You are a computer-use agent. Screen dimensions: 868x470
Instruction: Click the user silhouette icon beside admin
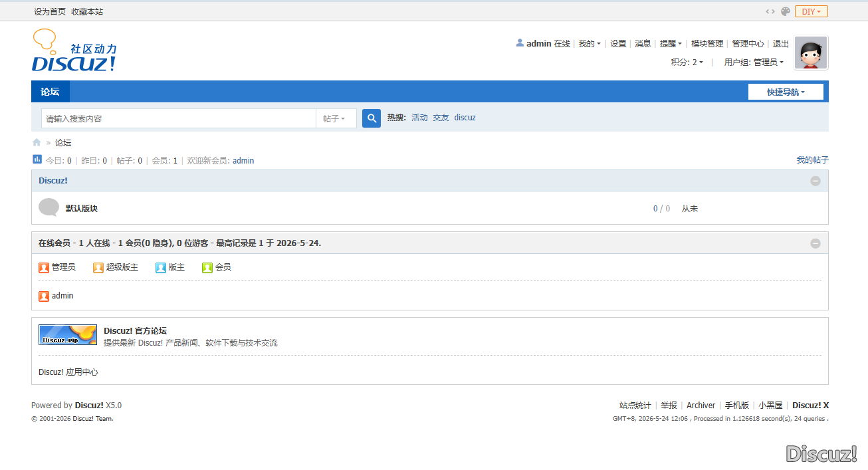[x=520, y=43]
